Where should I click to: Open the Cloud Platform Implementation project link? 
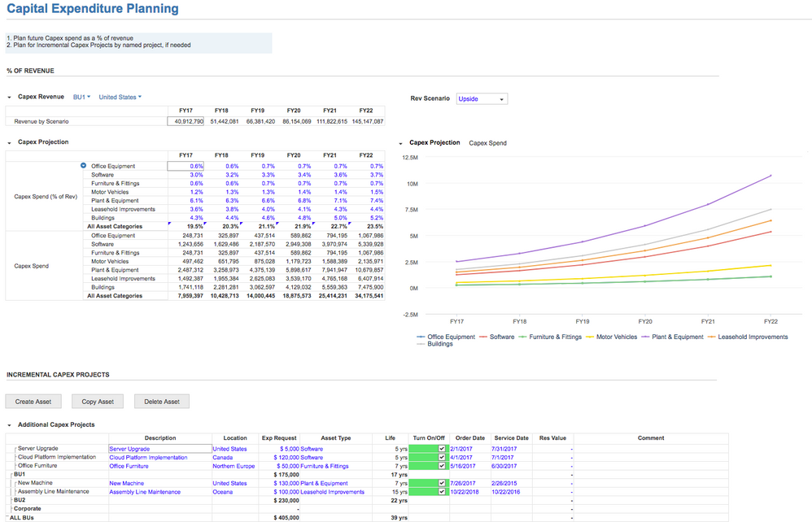(151, 458)
